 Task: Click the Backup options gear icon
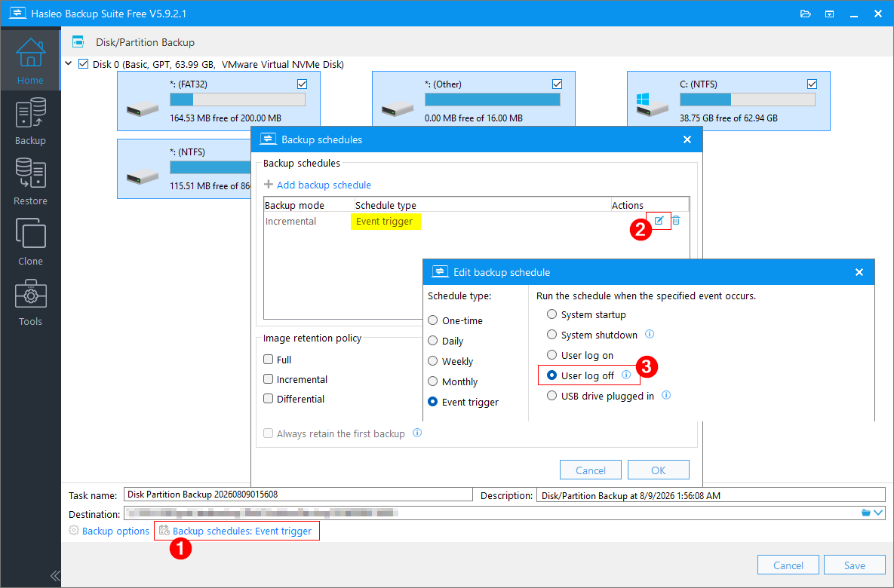click(x=74, y=531)
